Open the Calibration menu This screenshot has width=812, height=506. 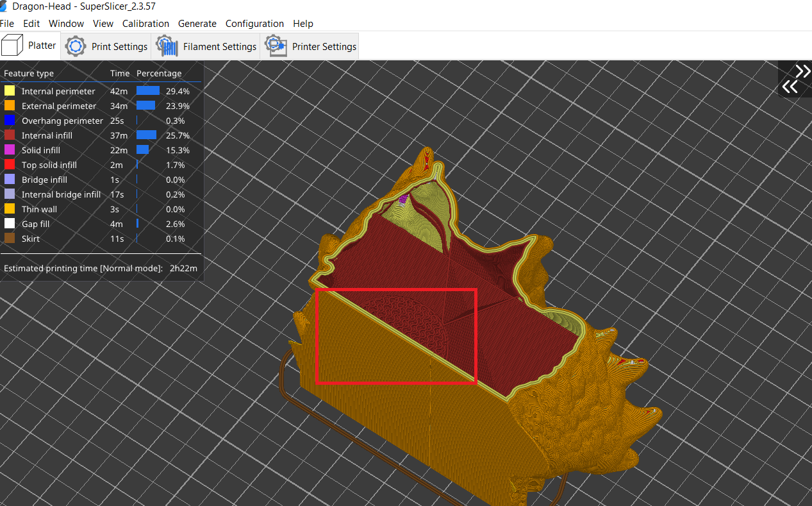145,24
